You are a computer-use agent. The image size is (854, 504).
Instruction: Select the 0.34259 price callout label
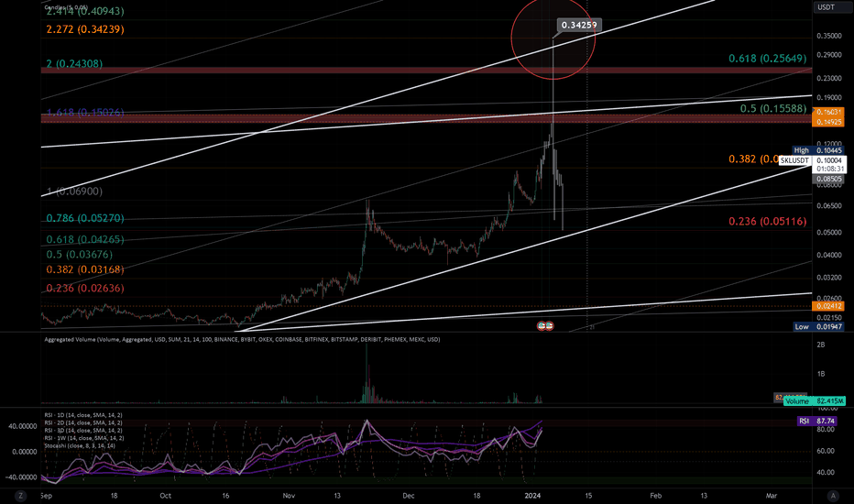pyautogui.click(x=579, y=25)
